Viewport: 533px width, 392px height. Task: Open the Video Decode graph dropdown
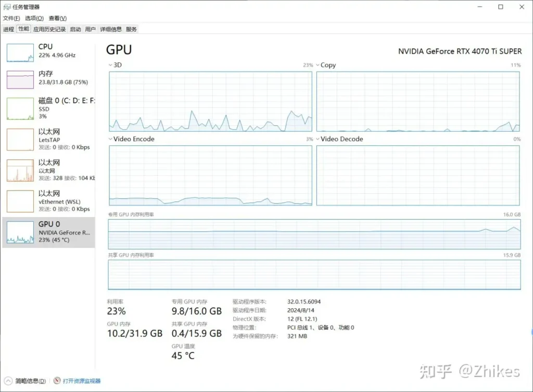tap(318, 139)
